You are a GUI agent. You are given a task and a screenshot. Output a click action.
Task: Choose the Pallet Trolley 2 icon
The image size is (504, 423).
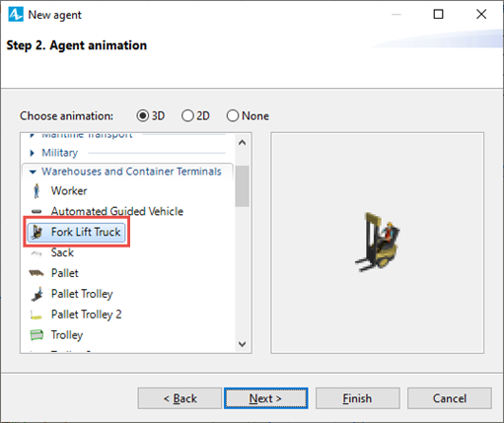tap(36, 316)
